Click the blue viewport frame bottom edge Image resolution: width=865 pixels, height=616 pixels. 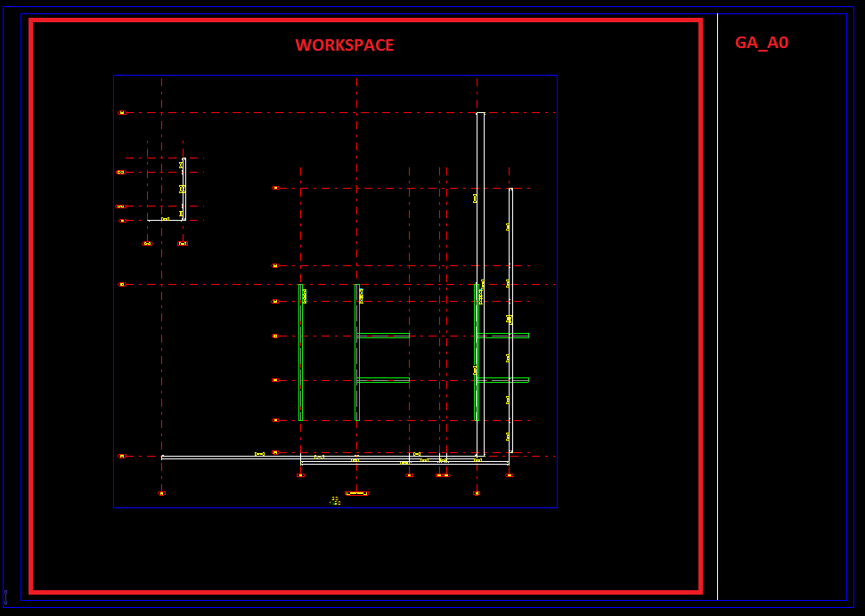267,507
